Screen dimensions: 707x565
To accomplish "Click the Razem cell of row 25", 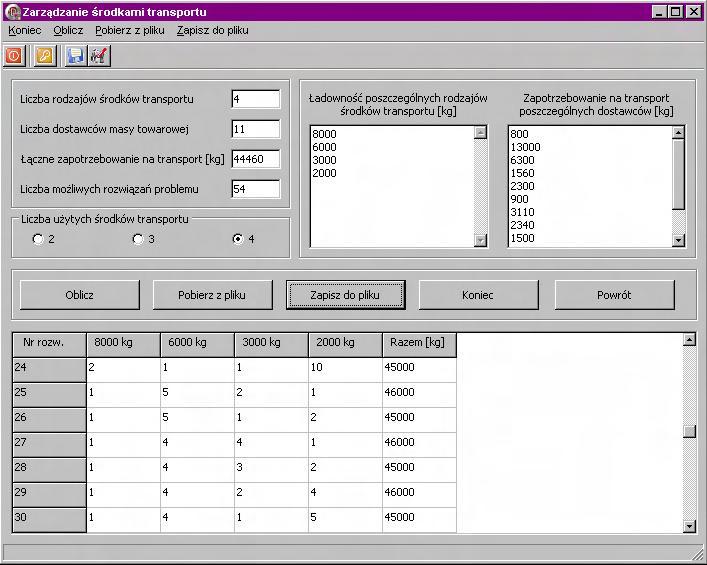I will (419, 395).
